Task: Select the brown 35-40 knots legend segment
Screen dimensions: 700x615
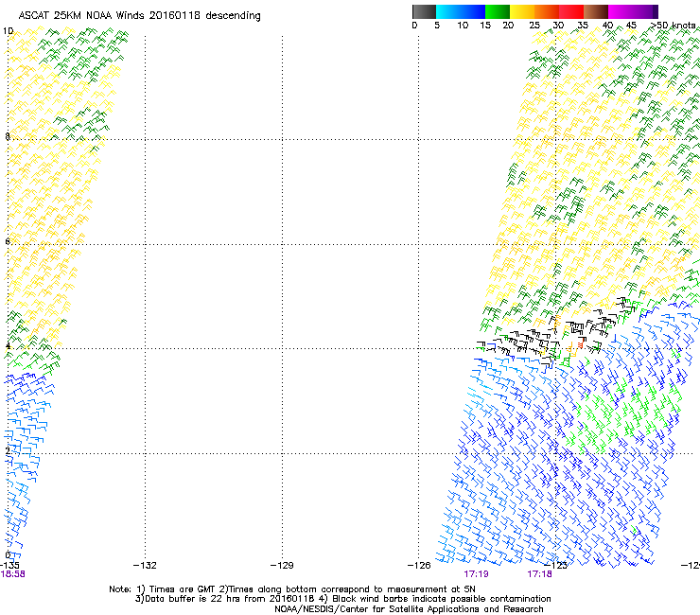Action: tap(596, 11)
